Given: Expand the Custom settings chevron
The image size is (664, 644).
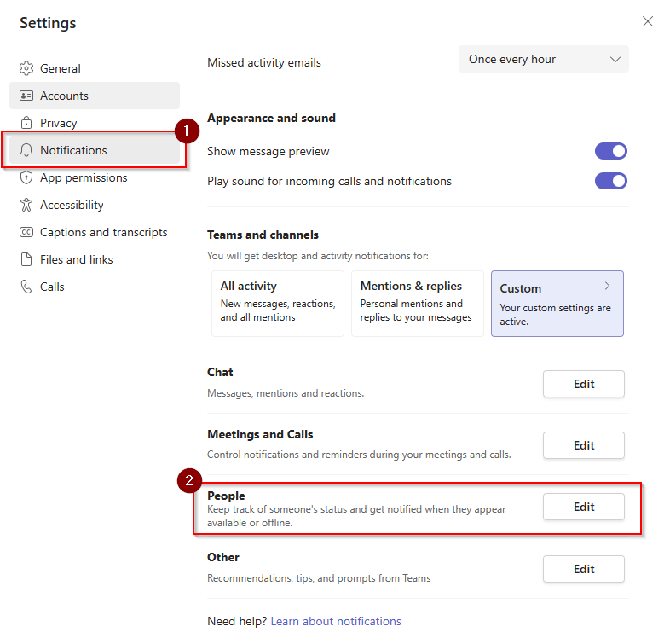Looking at the screenshot, I should (x=607, y=286).
